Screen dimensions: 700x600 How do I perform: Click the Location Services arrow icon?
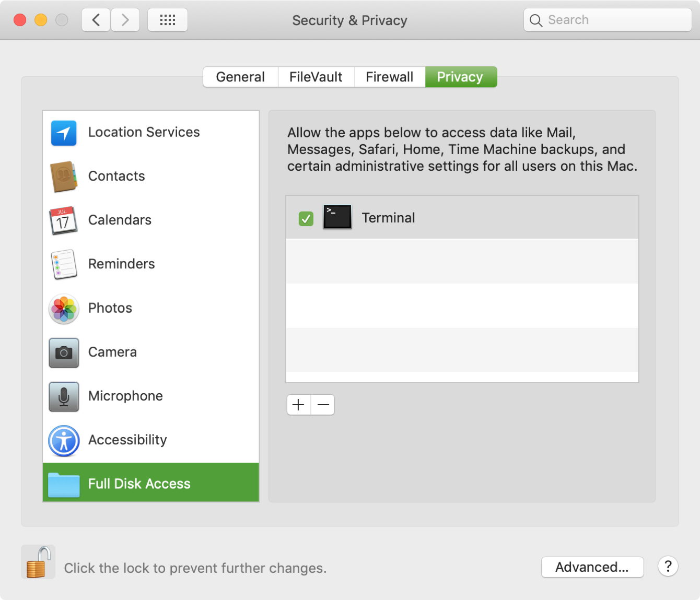click(64, 133)
